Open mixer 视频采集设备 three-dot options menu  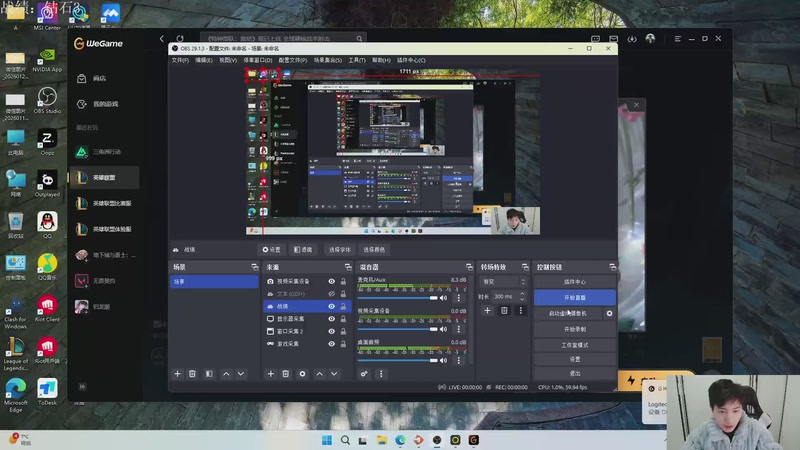[x=458, y=329]
